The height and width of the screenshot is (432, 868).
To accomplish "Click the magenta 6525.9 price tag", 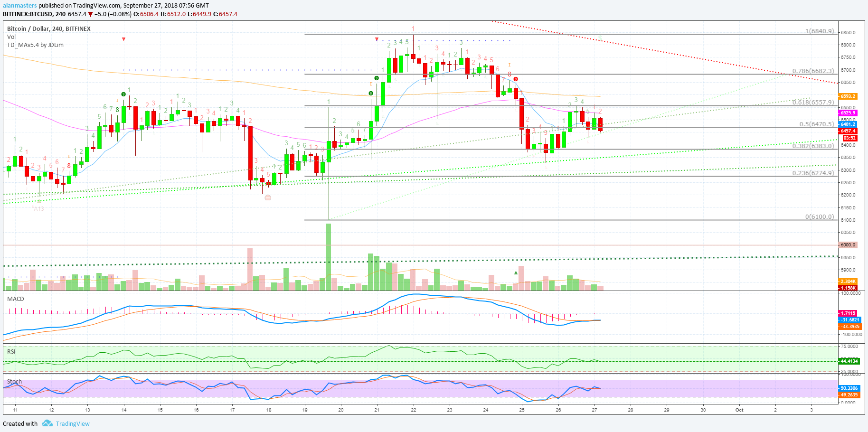I will (848, 113).
